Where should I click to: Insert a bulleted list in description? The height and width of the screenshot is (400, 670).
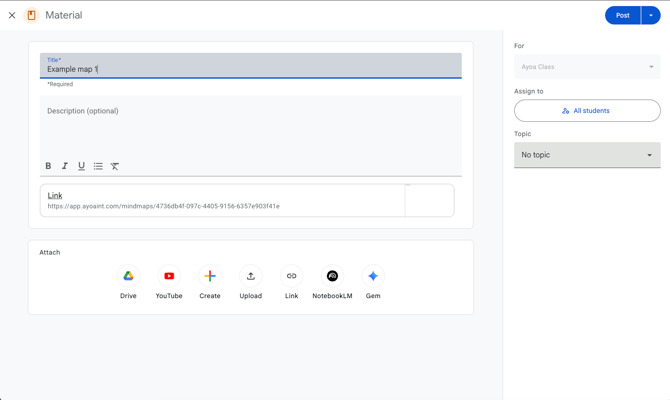(98, 166)
